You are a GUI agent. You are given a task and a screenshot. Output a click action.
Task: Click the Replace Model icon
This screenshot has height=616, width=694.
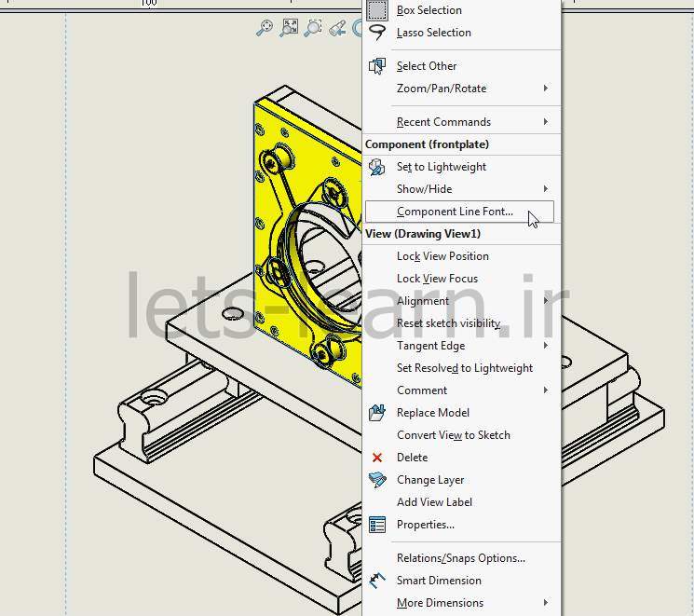pos(377,413)
